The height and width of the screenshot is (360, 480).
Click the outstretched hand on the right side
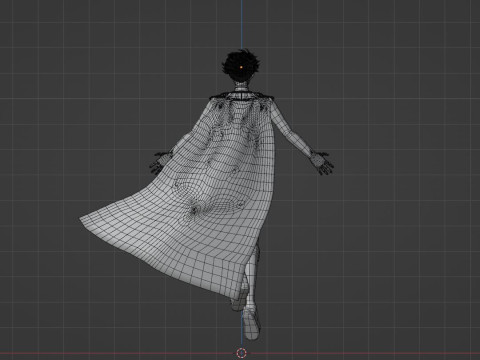pos(322,163)
